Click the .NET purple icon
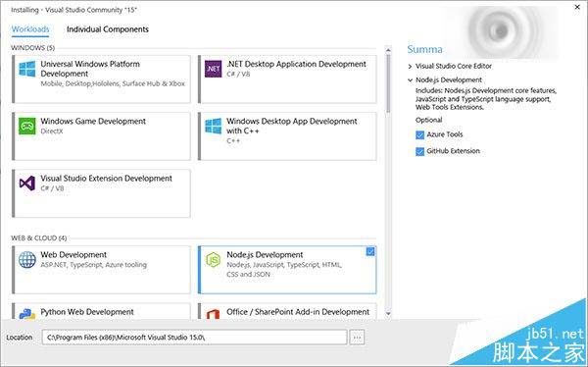Viewport: 588px width, 367px height. point(213,69)
